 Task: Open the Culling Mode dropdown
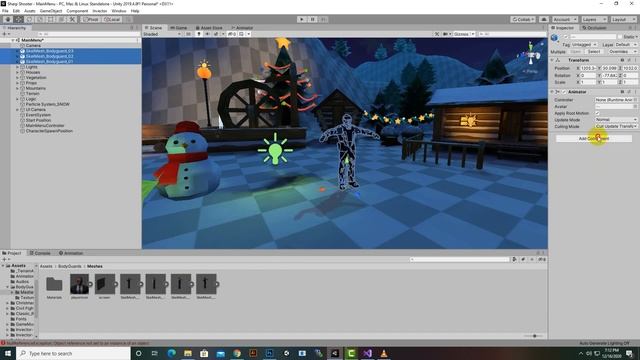(x=616, y=127)
